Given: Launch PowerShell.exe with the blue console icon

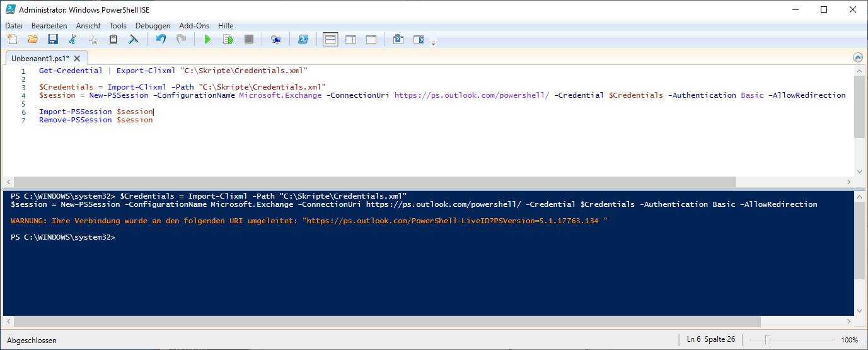Looking at the screenshot, I should click(x=303, y=39).
